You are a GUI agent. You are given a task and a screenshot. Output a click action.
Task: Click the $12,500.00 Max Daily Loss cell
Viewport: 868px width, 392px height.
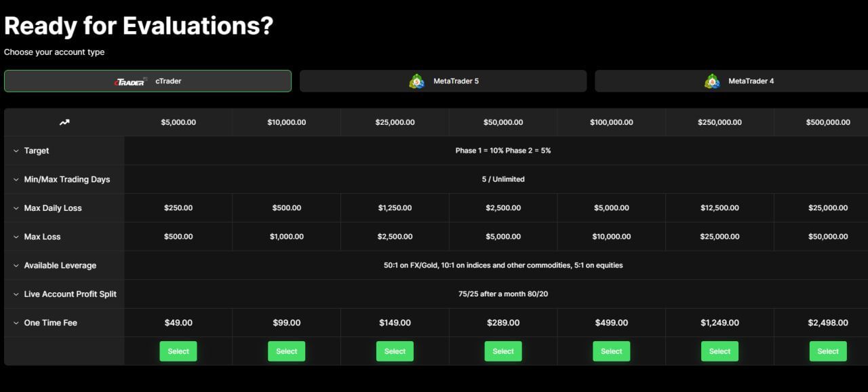pos(719,208)
